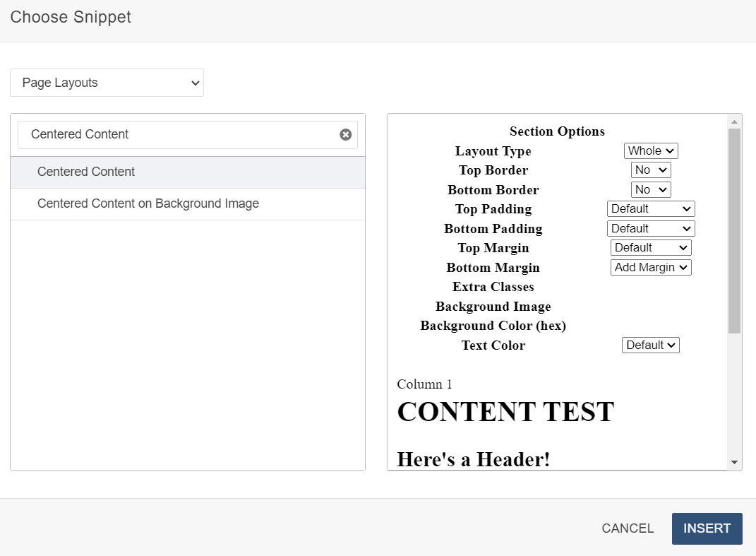Select the Centered Content snippet
756x556 pixels.
point(86,172)
